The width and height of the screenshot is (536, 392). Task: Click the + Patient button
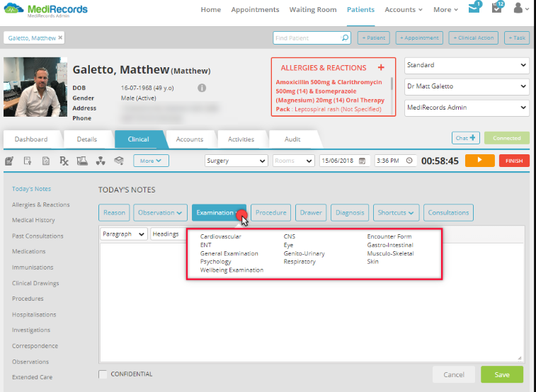[x=374, y=38]
